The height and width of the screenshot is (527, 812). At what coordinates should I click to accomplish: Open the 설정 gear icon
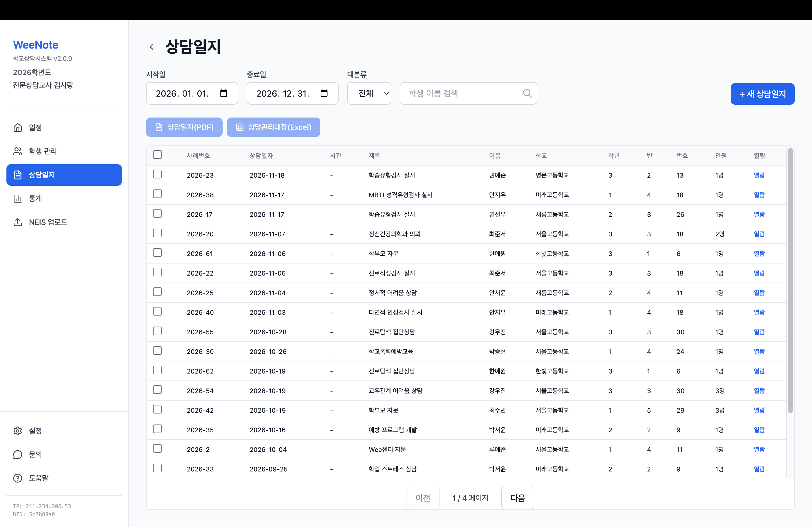coord(18,430)
